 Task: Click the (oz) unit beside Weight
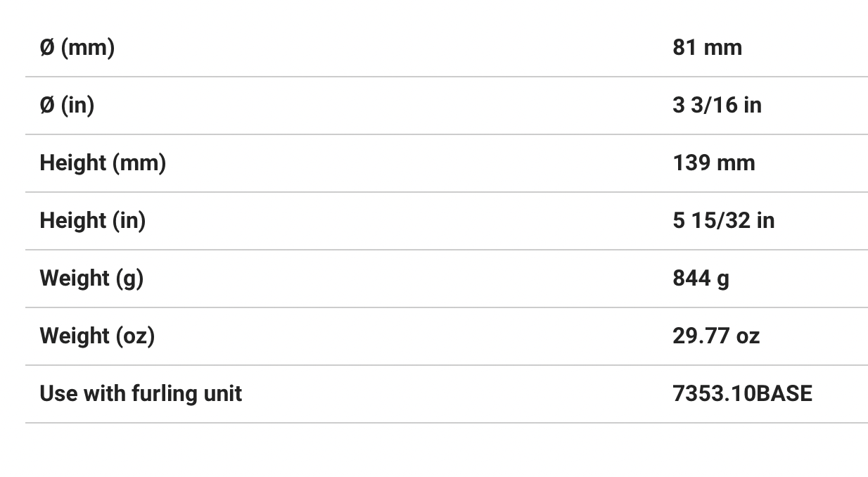134,336
